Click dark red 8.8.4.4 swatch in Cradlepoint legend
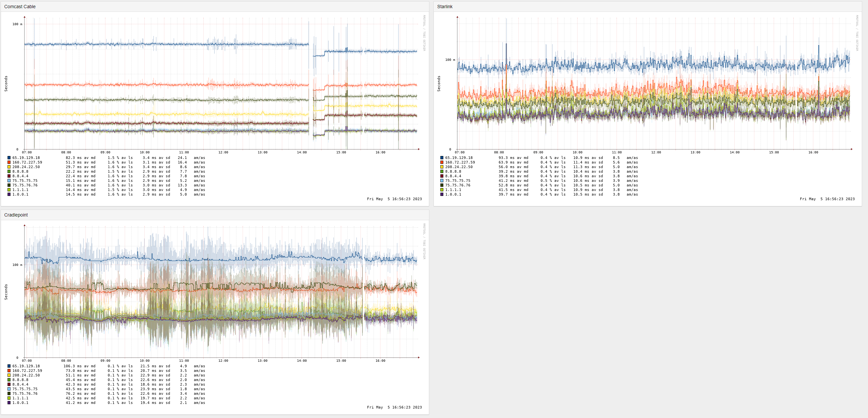Image resolution: width=868 pixels, height=418 pixels. coord(9,384)
